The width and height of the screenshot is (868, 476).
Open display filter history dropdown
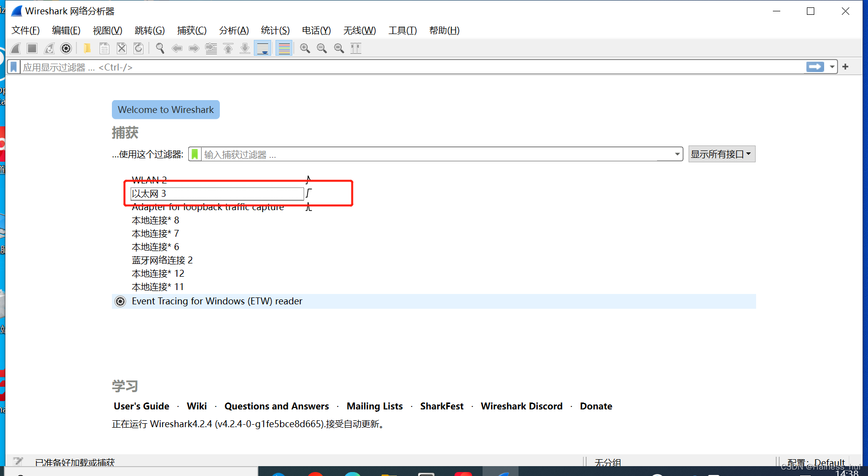point(833,67)
